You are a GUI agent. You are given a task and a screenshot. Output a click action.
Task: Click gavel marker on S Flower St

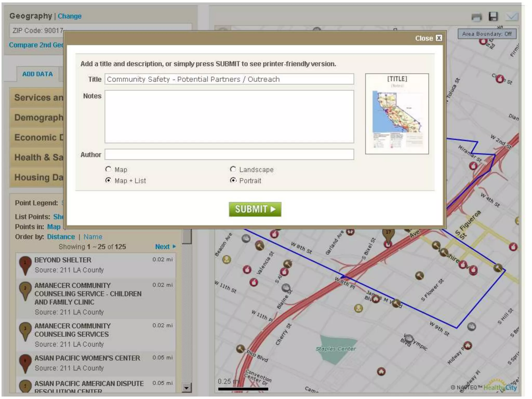point(420,276)
